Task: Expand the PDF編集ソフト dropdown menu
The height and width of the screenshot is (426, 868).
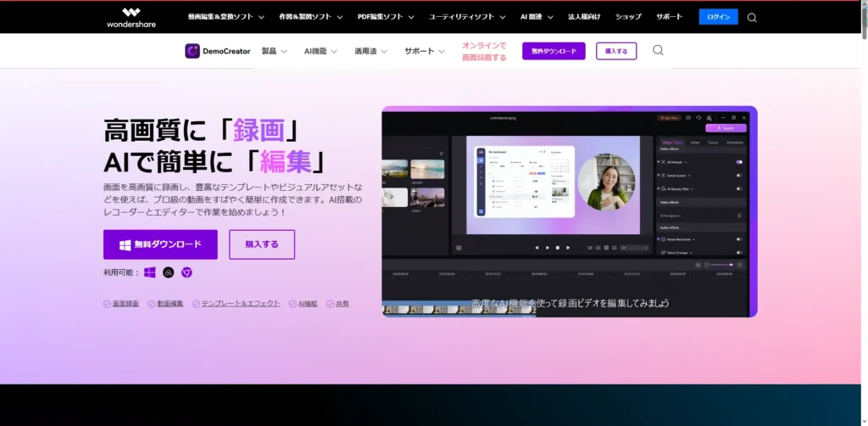Action: [386, 17]
